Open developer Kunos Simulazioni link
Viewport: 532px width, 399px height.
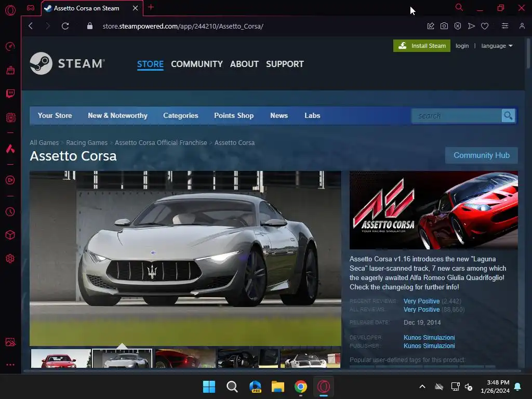pos(429,338)
